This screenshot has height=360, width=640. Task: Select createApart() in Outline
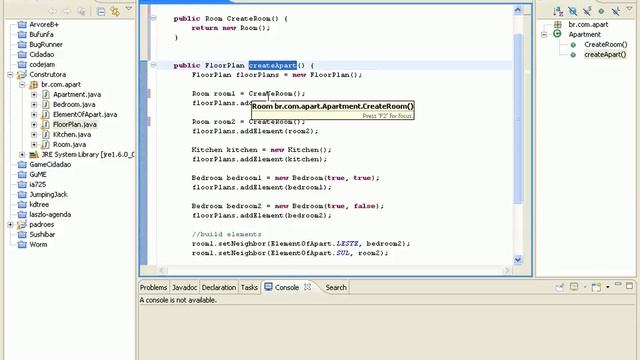pos(604,54)
